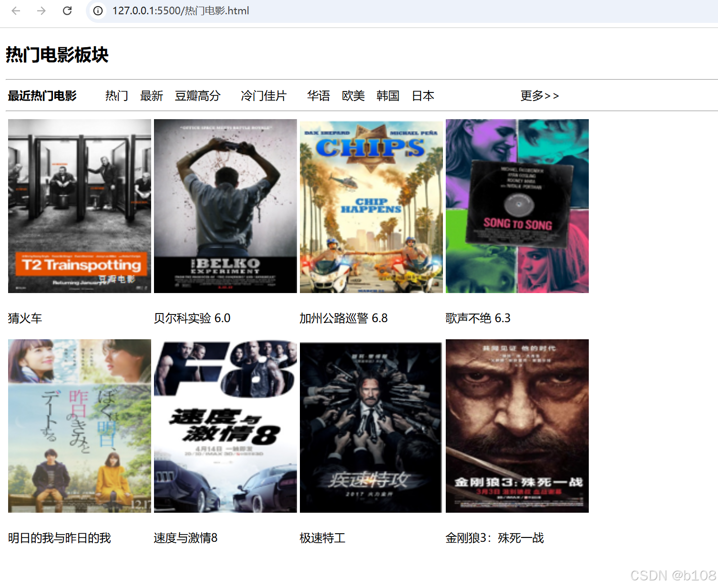Select the 热门 category tab
This screenshot has width=718, height=588.
point(117,96)
